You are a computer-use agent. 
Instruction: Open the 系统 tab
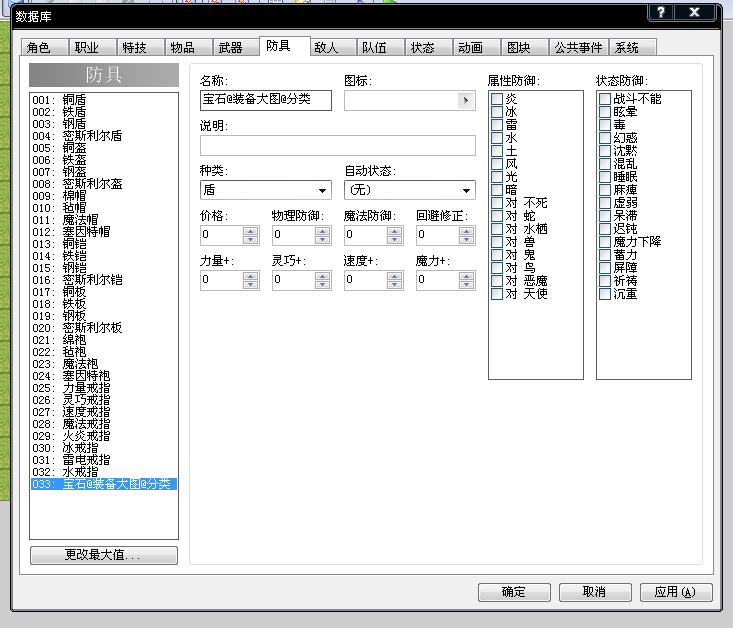(633, 47)
